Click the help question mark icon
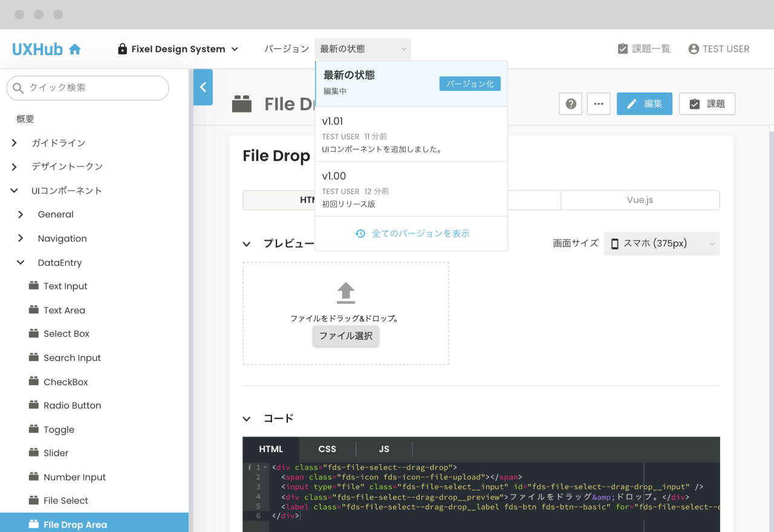774x532 pixels. [x=570, y=104]
